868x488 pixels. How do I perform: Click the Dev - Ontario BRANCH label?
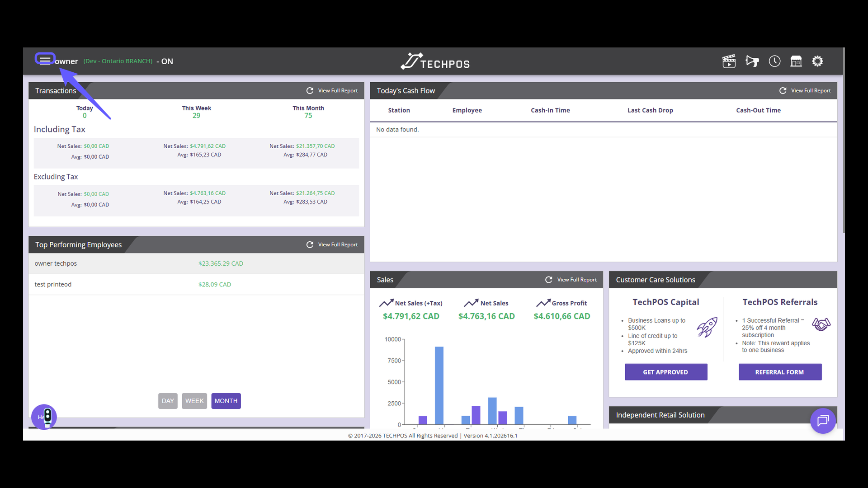118,61
